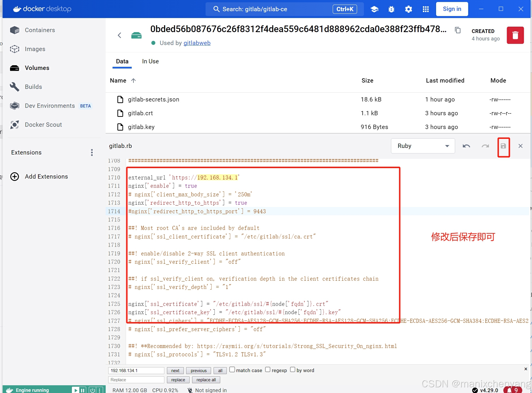Click the next search button

pos(175,371)
